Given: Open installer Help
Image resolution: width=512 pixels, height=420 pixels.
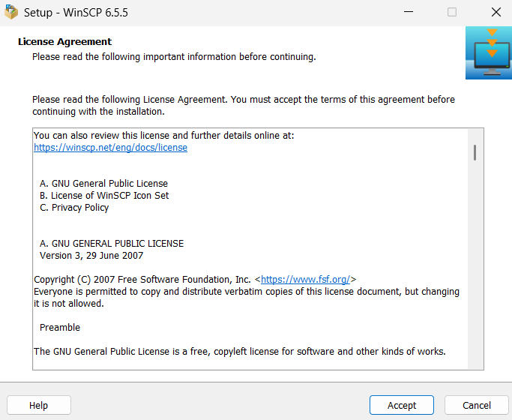Looking at the screenshot, I should (38, 405).
